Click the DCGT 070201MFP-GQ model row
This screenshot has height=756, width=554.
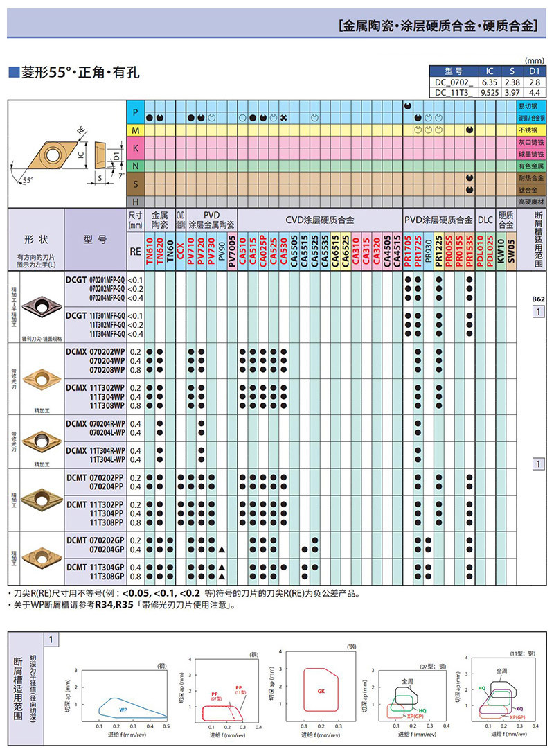point(96,280)
